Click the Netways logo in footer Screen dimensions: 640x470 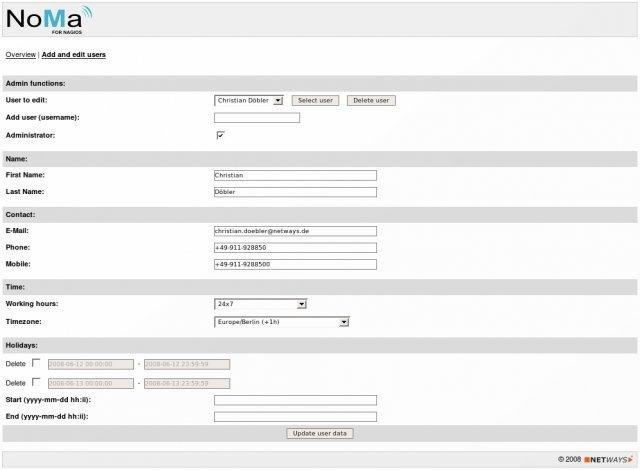point(609,459)
